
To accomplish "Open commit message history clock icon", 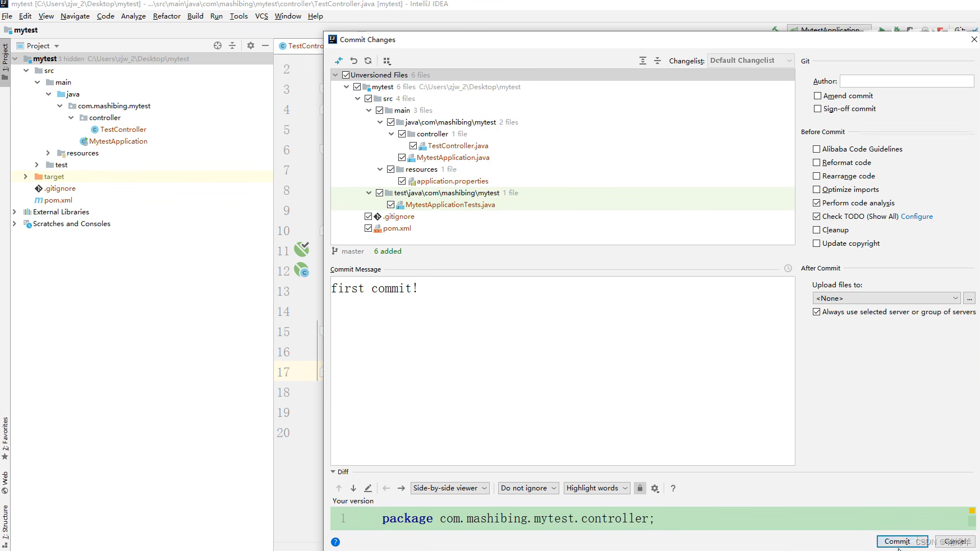I will pos(788,269).
